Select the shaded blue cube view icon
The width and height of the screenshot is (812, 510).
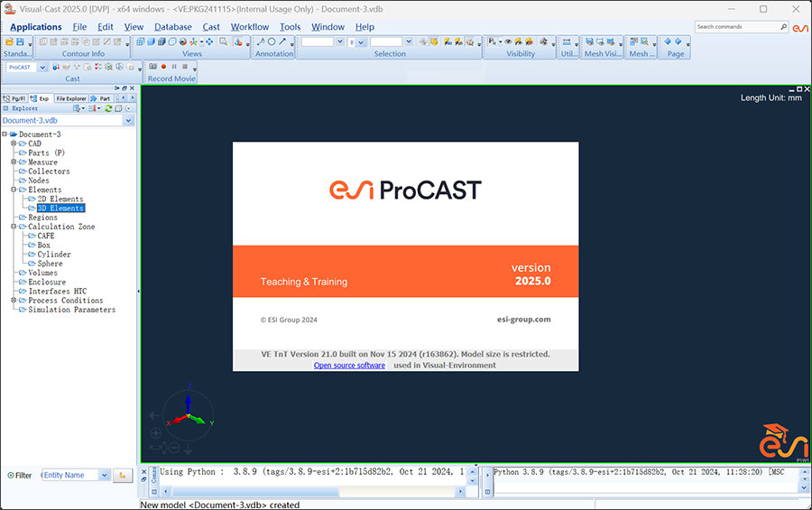coord(151,42)
